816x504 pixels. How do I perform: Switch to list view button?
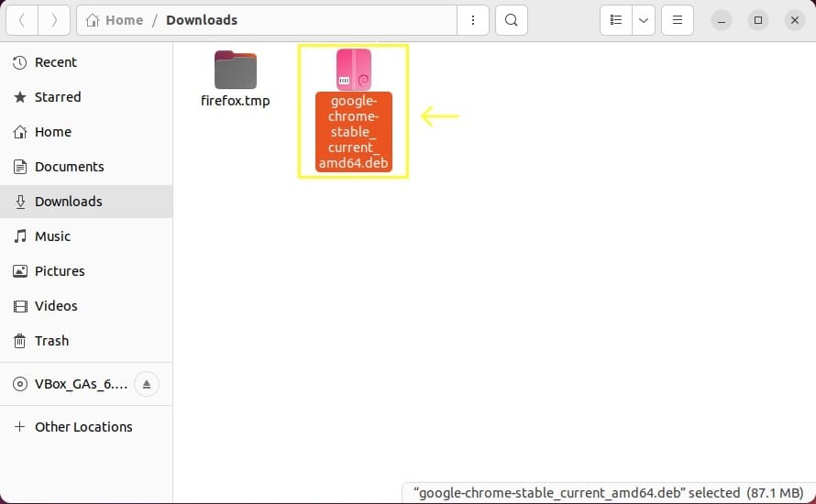[616, 20]
